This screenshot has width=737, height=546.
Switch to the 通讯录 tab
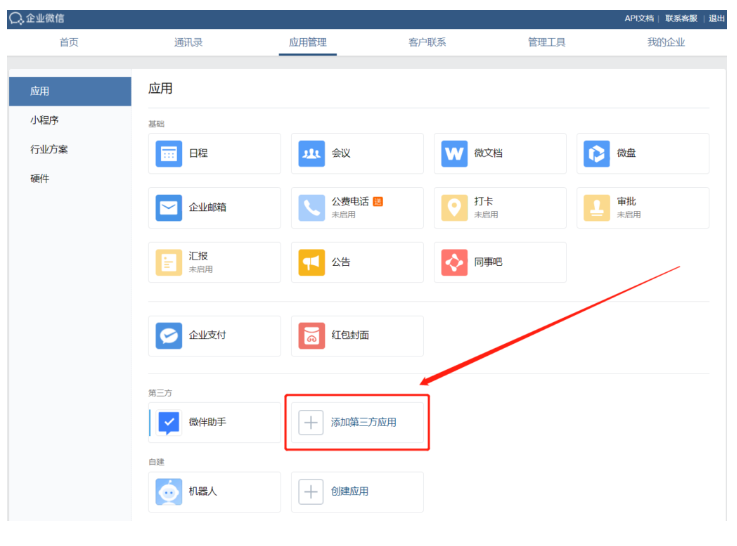[x=188, y=42]
